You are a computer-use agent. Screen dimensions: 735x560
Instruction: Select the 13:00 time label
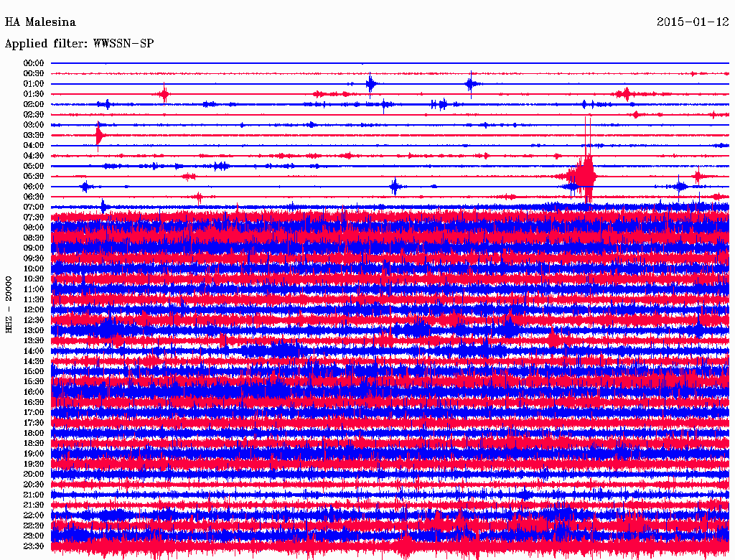click(34, 330)
